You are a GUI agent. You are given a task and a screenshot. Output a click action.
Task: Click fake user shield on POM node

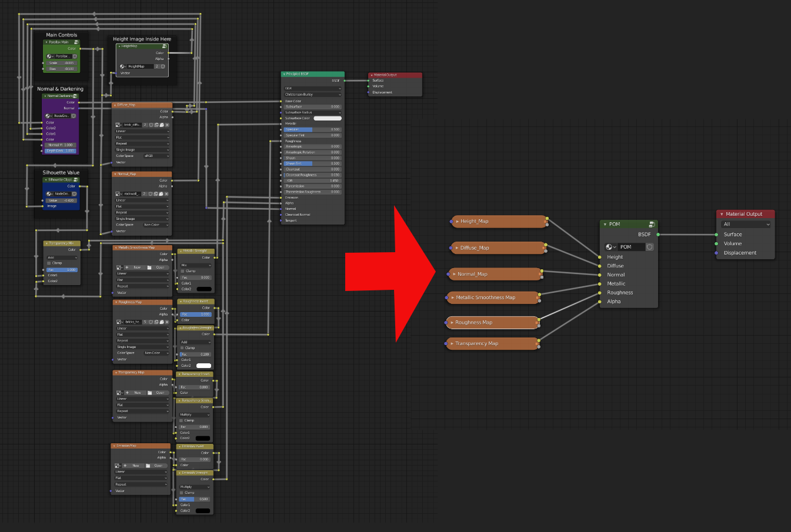coord(650,247)
